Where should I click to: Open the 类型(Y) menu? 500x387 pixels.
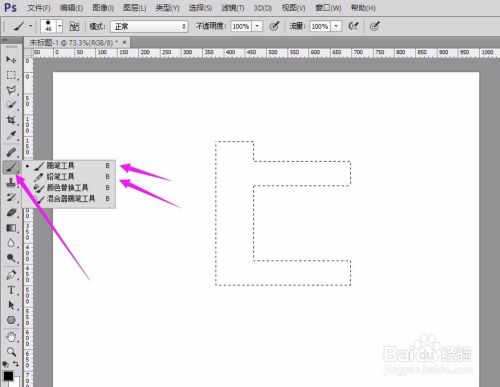click(x=167, y=8)
